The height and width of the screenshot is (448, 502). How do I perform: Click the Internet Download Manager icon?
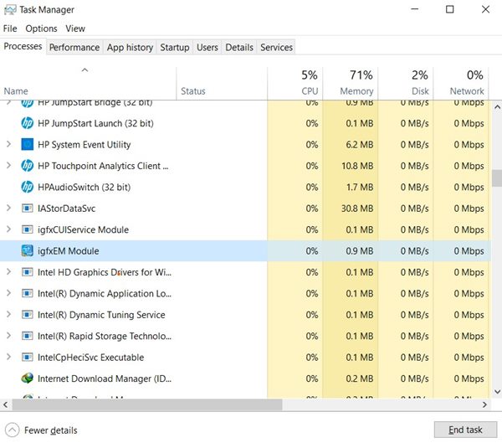[28, 378]
